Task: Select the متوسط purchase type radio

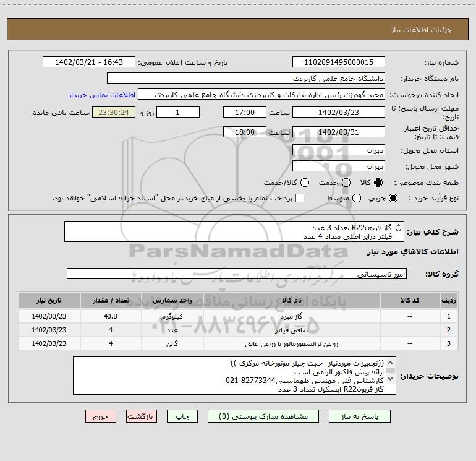Action: point(357,199)
